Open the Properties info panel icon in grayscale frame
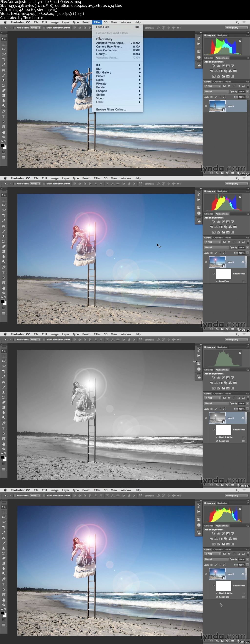 [x=199, y=369]
